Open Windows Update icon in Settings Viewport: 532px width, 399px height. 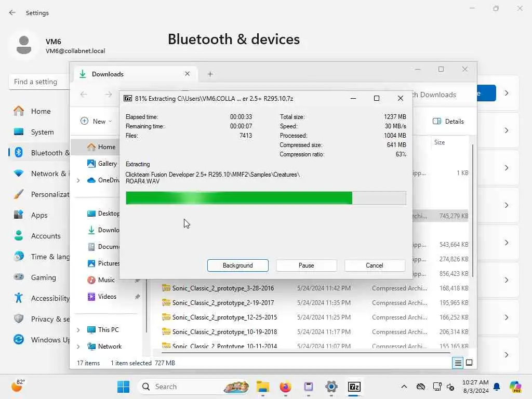[x=19, y=339]
